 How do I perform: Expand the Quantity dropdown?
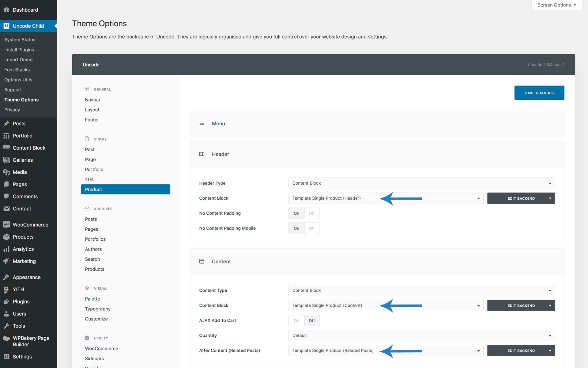pos(421,335)
